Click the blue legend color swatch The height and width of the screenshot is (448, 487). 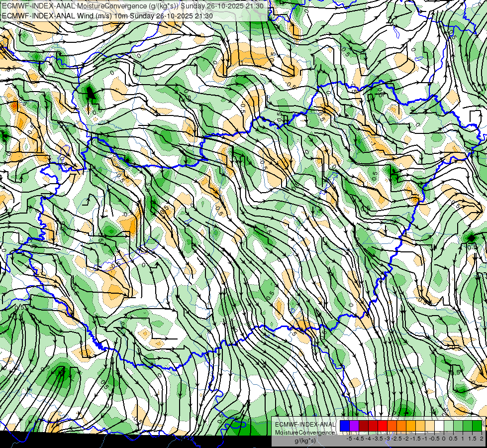tap(345, 426)
